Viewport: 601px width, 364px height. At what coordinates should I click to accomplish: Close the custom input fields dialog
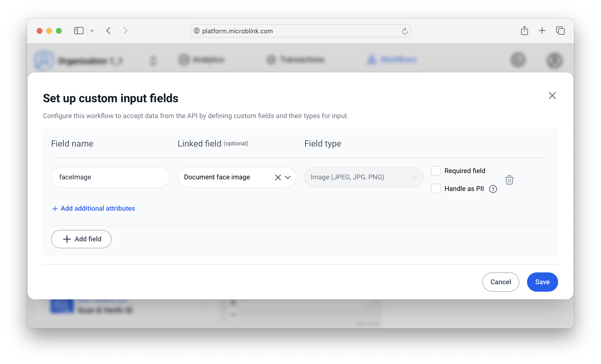point(552,95)
